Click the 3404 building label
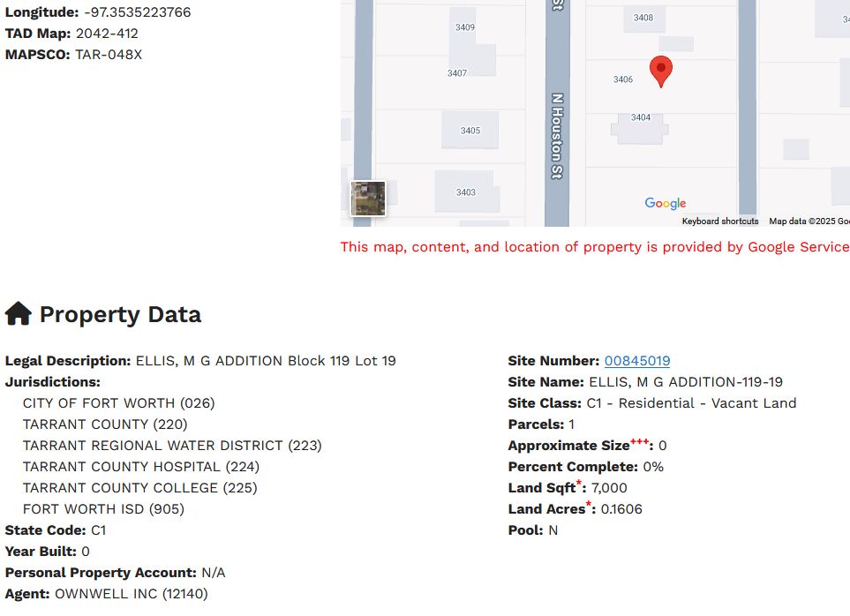Viewport: 850px width, 616px height. [641, 117]
